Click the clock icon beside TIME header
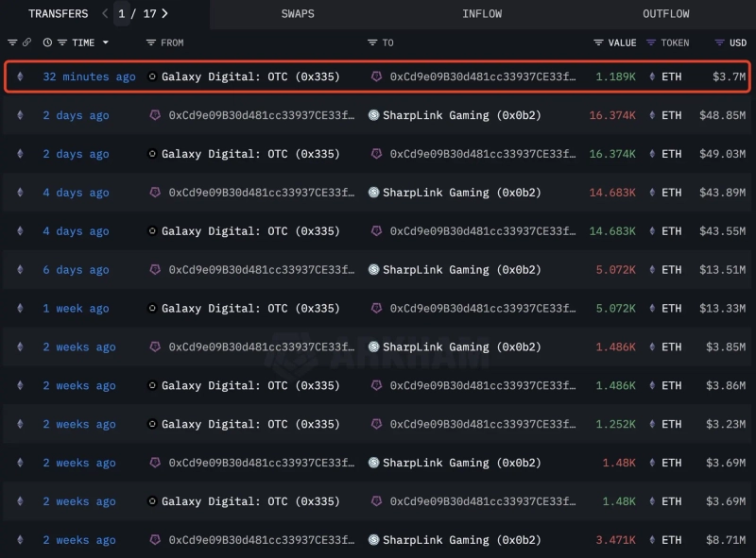The width and height of the screenshot is (756, 558). coord(47,42)
